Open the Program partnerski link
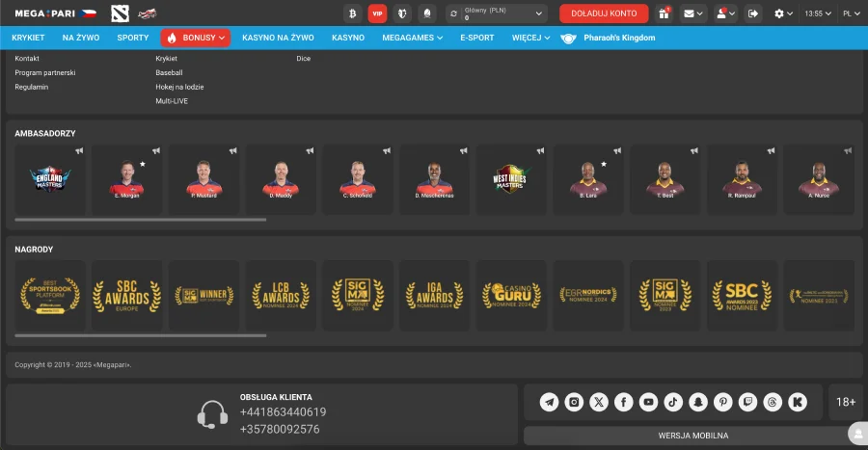The image size is (868, 450). 45,72
